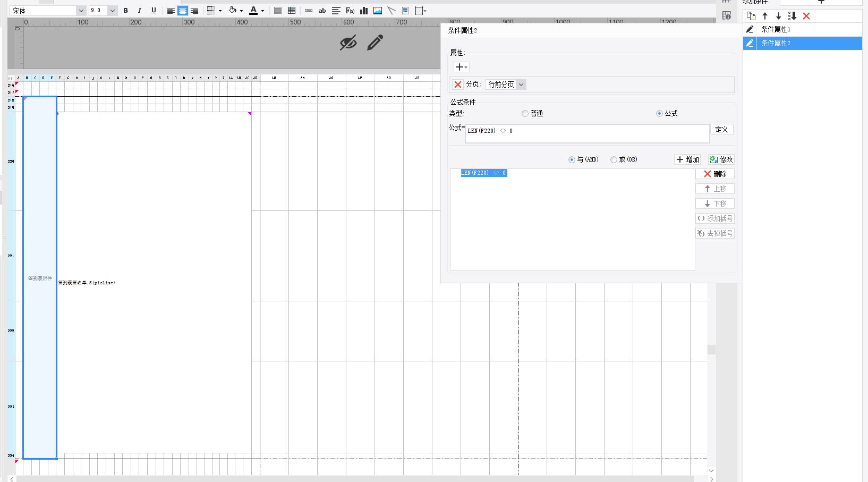Copy the selected condition attribute
Screen dimensions: 868x482
point(751,16)
